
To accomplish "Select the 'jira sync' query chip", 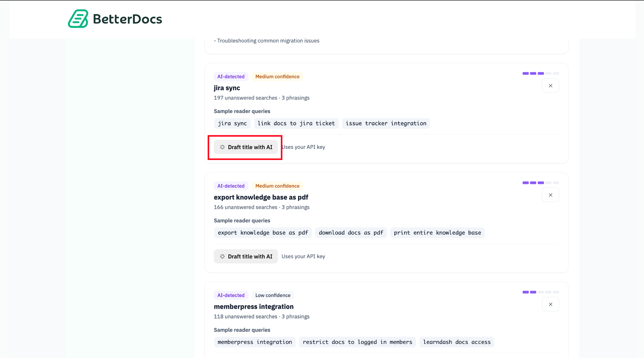I will tap(232, 123).
